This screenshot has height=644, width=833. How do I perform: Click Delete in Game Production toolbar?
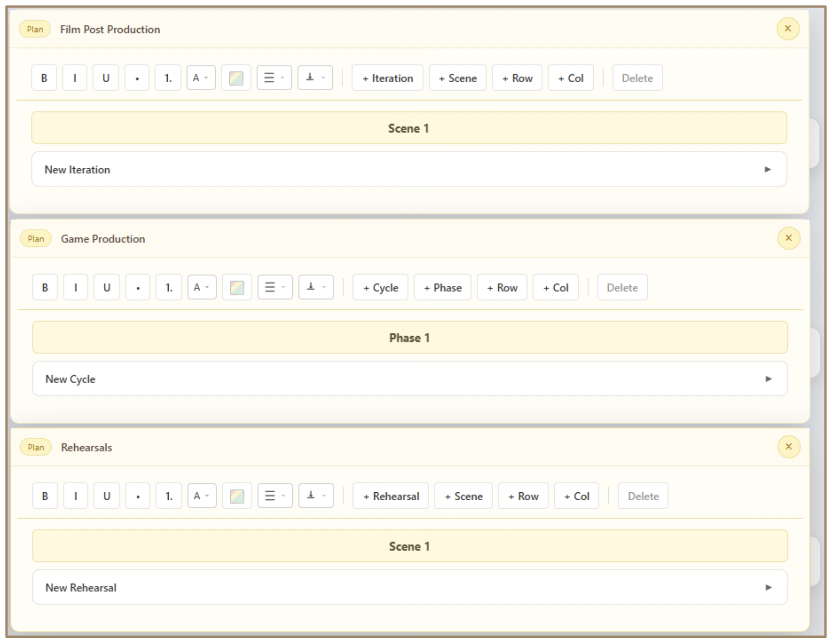click(x=622, y=287)
